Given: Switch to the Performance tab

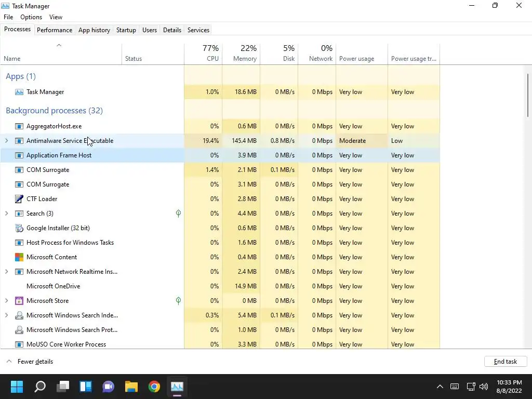Looking at the screenshot, I should (55, 30).
